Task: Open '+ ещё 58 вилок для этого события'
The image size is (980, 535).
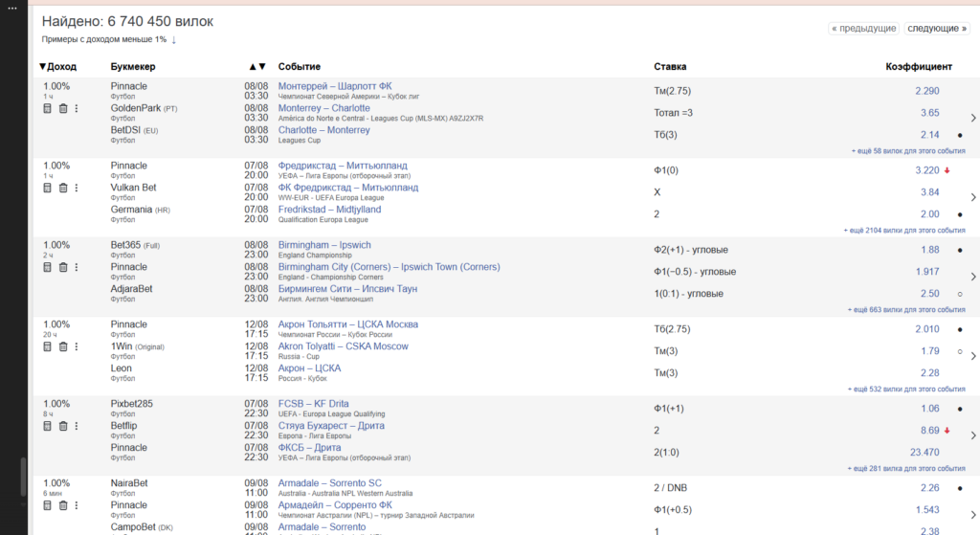Action: tap(908, 151)
